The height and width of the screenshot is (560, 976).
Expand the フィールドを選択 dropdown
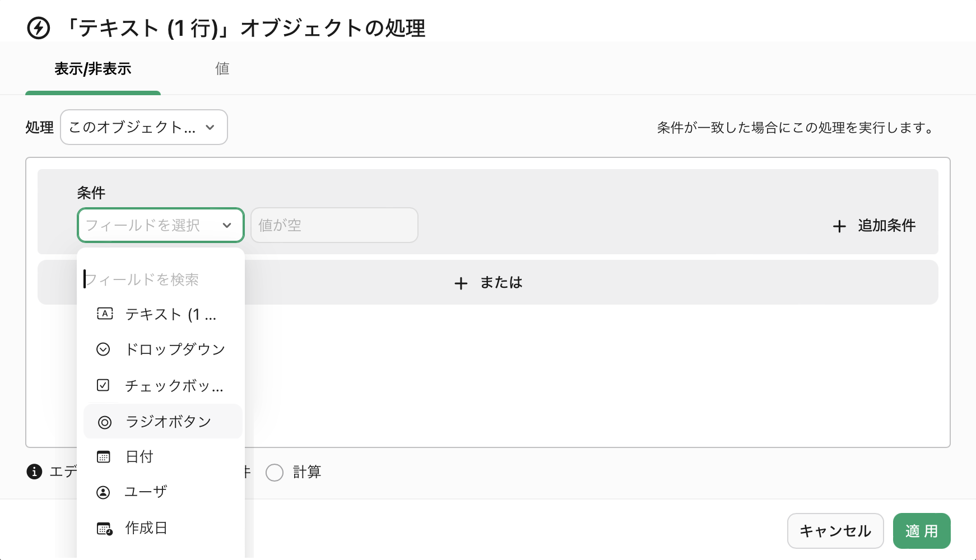click(x=160, y=225)
